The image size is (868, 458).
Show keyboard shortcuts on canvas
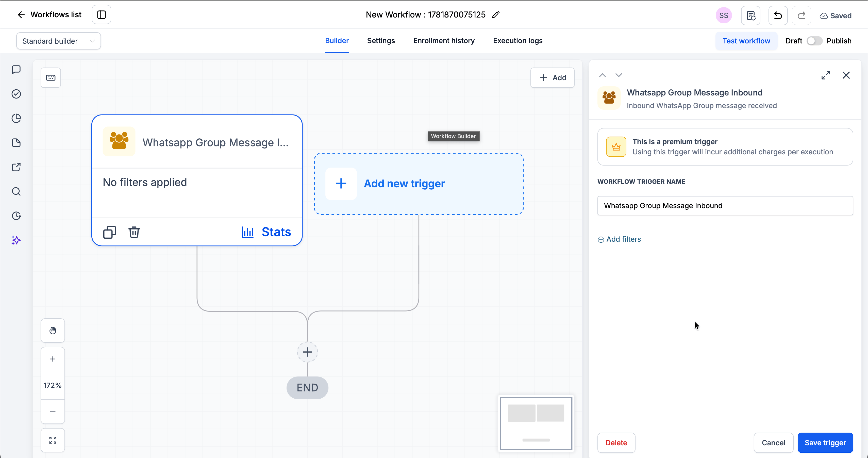coord(51,78)
